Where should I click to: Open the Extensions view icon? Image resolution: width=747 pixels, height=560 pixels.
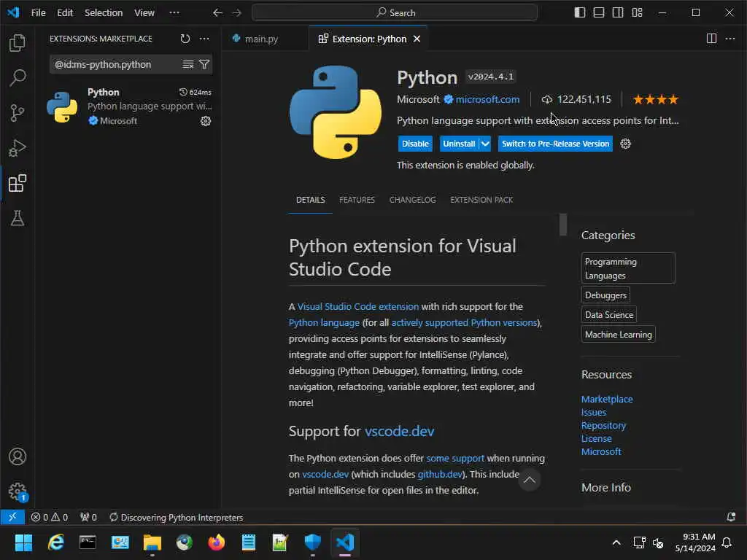(18, 183)
